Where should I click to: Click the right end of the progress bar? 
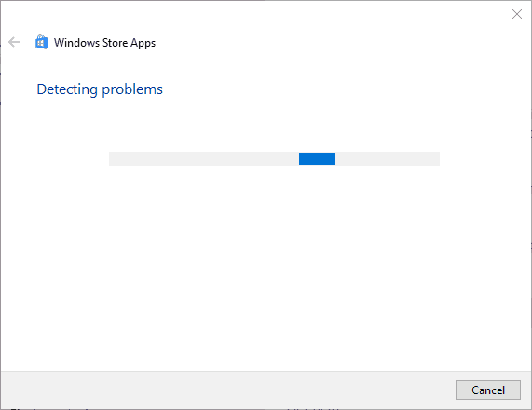pos(435,158)
